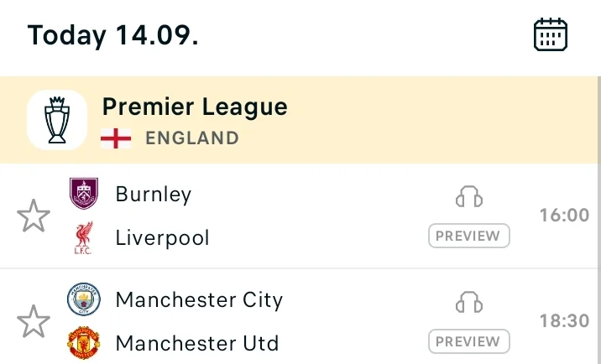The image size is (601, 364).
Task: Click the Liverpool team name
Action: pos(163,238)
